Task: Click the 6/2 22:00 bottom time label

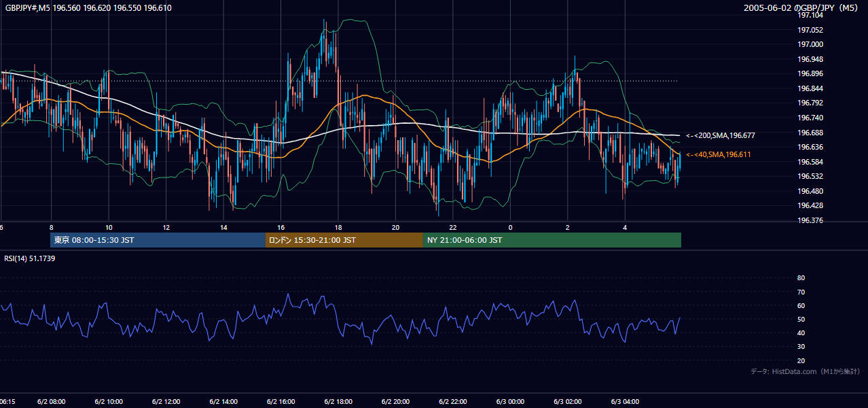Action: [x=453, y=402]
